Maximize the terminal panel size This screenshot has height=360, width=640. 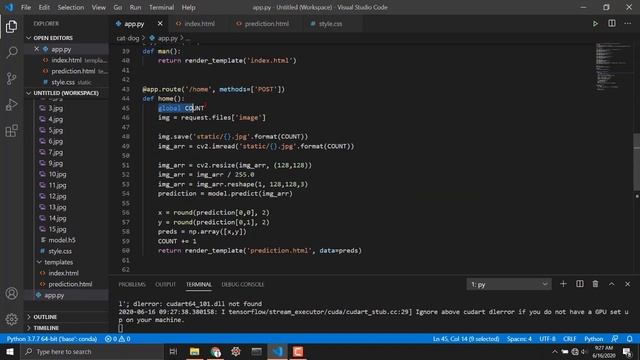point(611,284)
